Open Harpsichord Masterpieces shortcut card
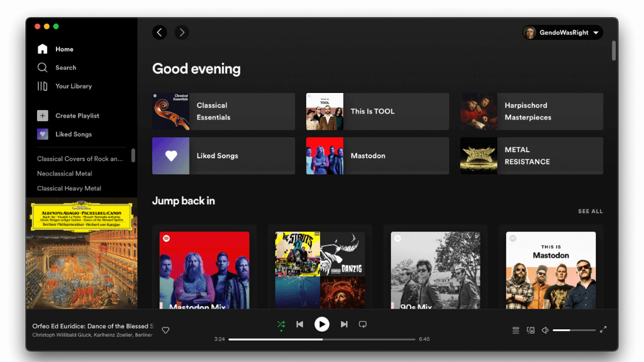This screenshot has width=644, height=362. tap(531, 112)
